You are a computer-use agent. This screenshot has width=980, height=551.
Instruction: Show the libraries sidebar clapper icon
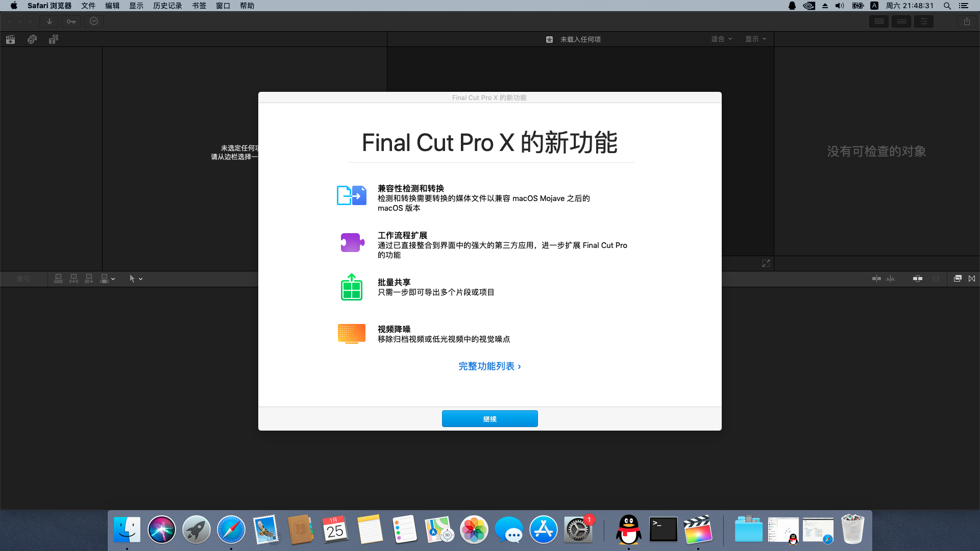point(11,39)
